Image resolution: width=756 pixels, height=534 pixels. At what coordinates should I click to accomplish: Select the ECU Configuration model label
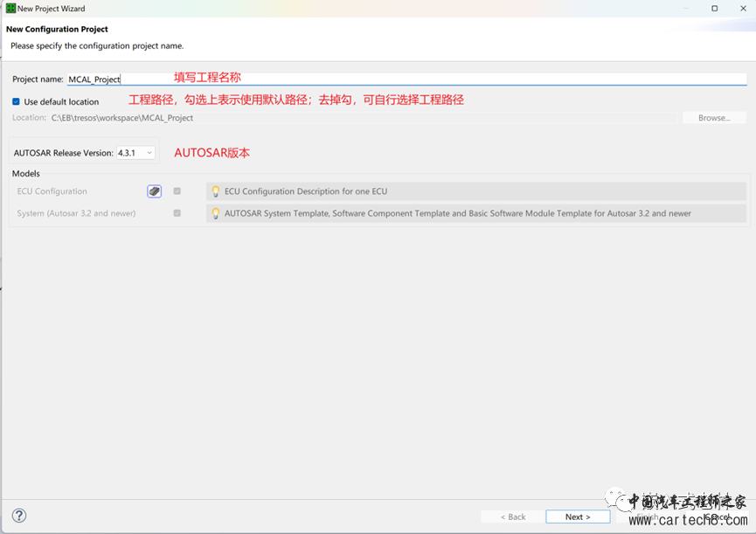tap(52, 191)
